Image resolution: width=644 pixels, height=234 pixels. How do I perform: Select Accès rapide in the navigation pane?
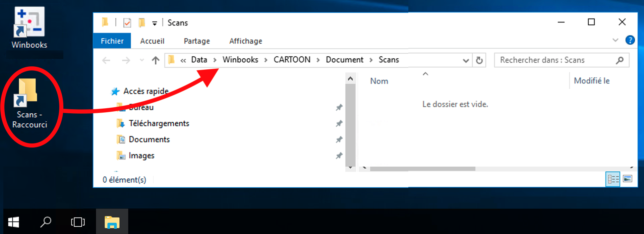(x=146, y=91)
